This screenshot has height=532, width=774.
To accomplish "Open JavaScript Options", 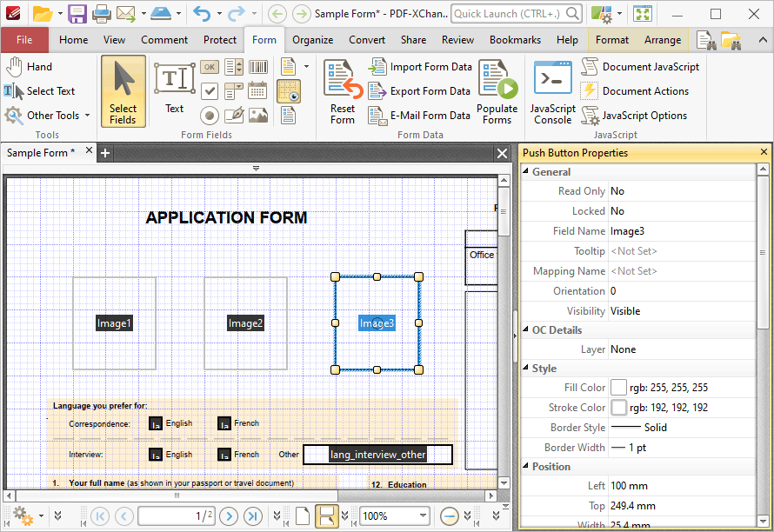I will [x=634, y=116].
